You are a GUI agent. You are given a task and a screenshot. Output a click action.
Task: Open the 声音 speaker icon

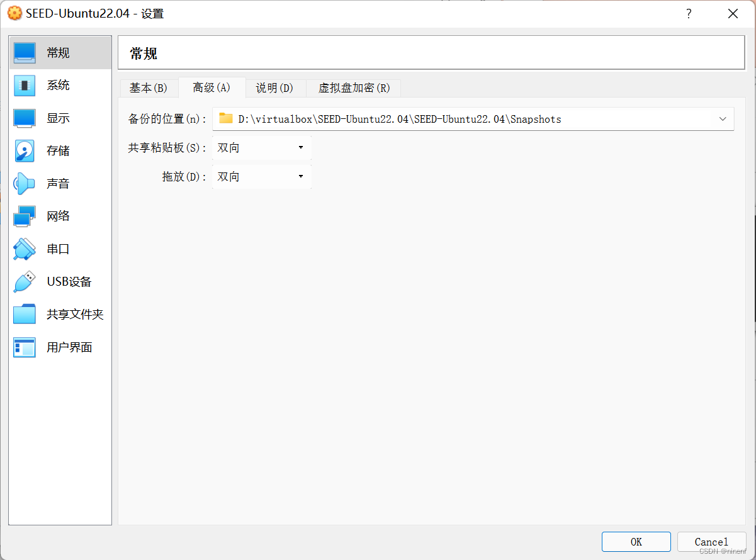tap(25, 184)
